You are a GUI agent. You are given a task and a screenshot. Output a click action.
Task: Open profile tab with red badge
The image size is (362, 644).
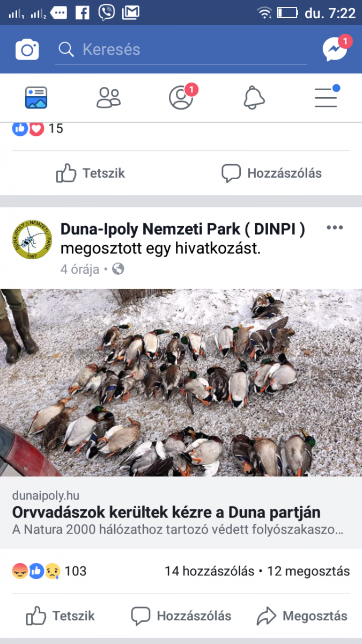(181, 97)
